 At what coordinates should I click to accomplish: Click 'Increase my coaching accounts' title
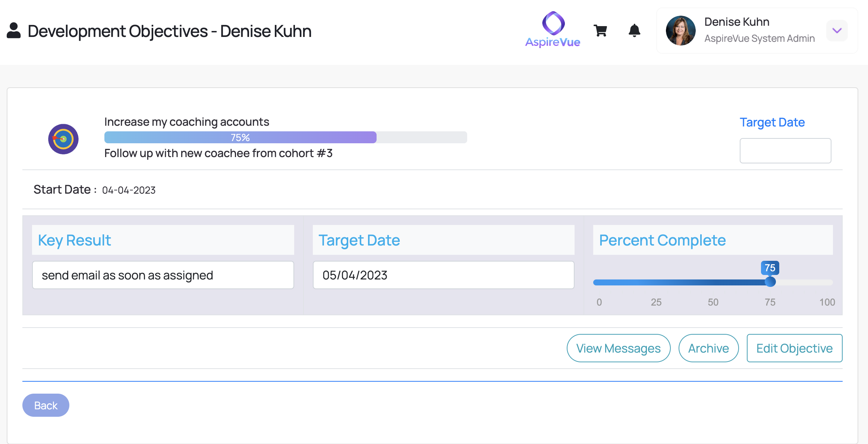click(x=187, y=122)
